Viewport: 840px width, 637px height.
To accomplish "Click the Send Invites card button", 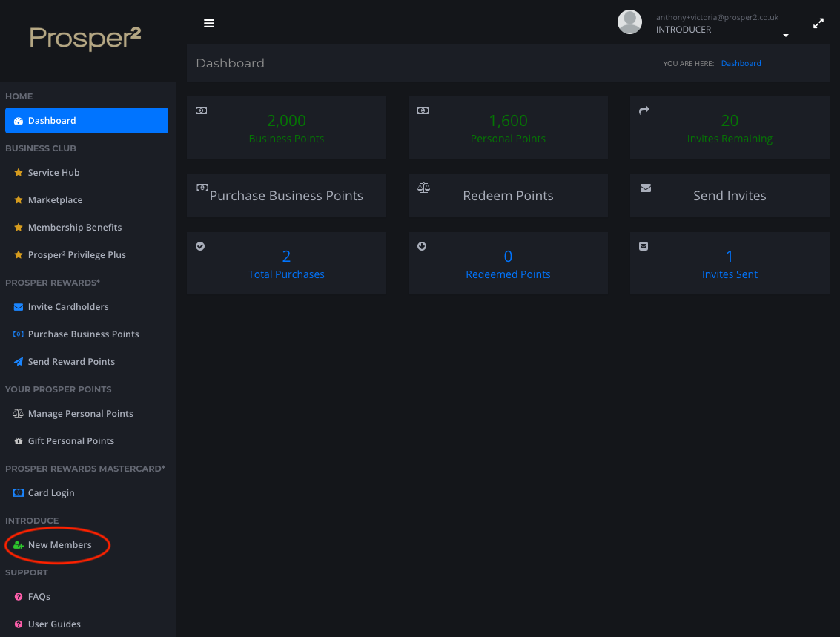I will [730, 196].
